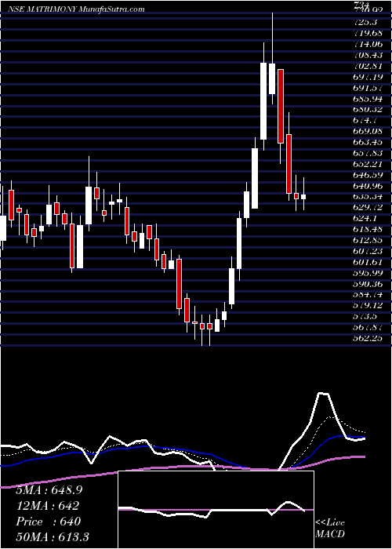Click the last white candle on the right
Image resolution: width=392 pixels, height=549 pixels.
pyautogui.click(x=303, y=197)
